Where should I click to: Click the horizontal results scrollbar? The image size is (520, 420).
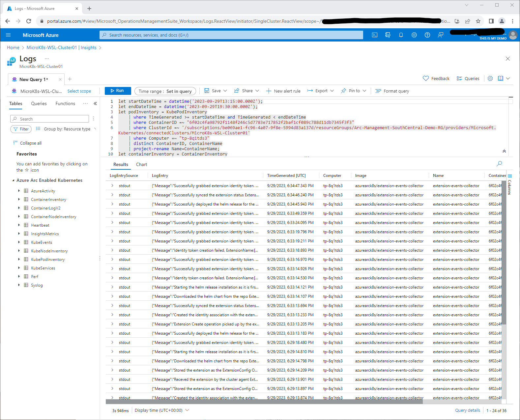point(264,402)
